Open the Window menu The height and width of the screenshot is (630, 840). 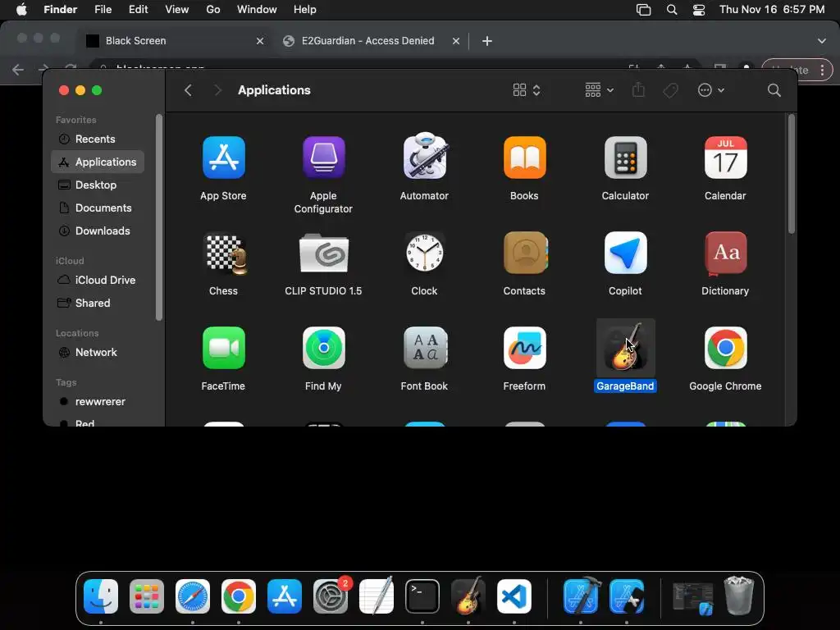tap(257, 10)
